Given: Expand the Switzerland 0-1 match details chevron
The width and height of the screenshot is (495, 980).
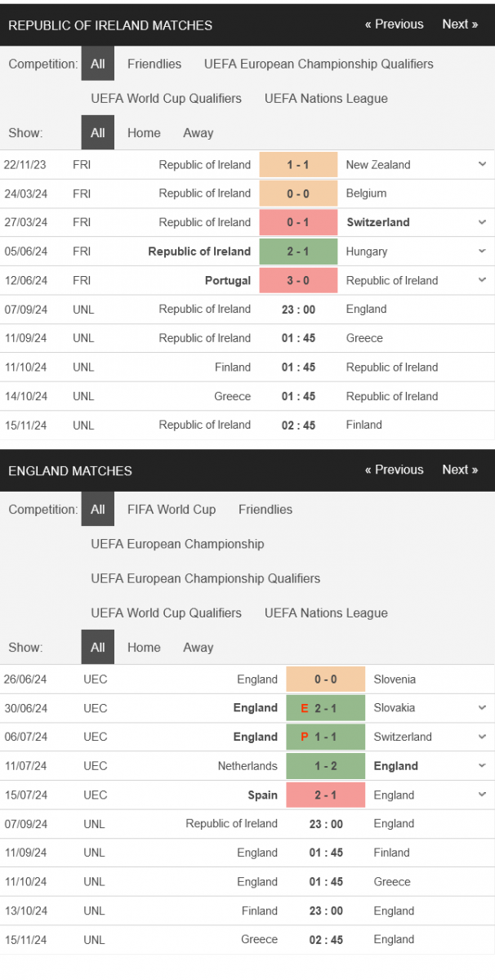Looking at the screenshot, I should pyautogui.click(x=482, y=222).
